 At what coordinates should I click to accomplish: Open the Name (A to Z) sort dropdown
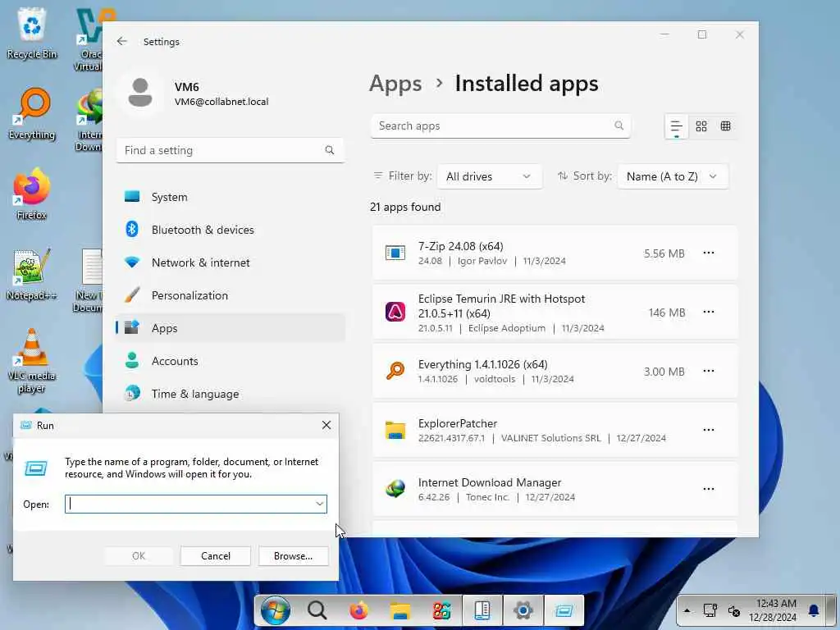[x=673, y=176]
